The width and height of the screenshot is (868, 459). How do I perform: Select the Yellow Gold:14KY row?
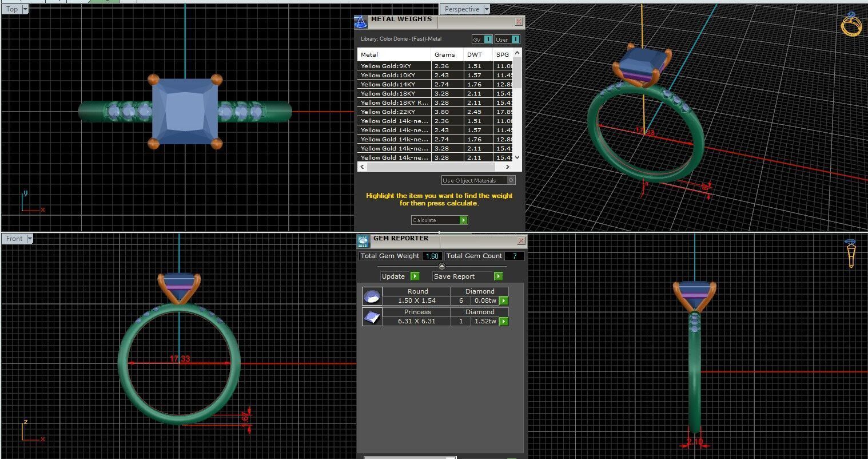click(x=436, y=84)
